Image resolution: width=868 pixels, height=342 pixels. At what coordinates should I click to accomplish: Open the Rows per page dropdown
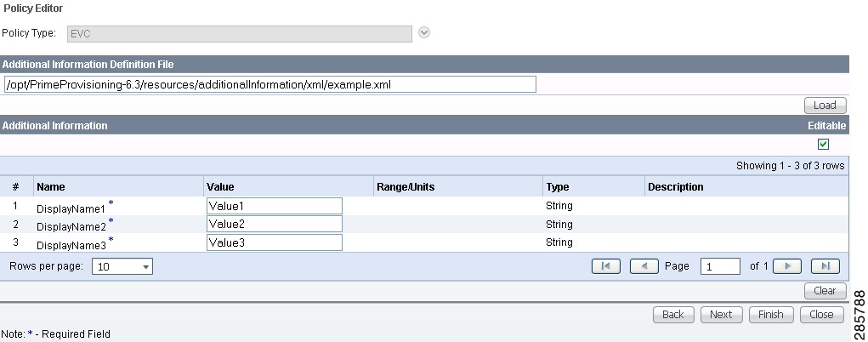click(x=122, y=266)
